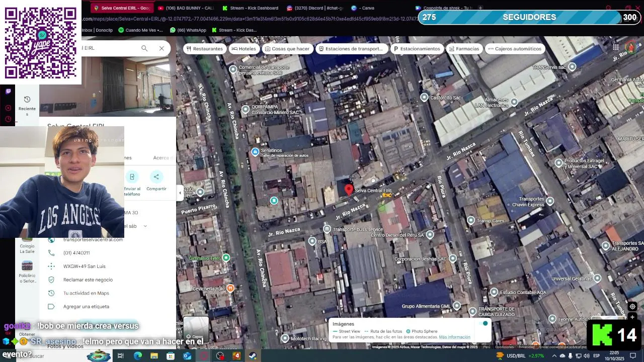Select the Maps tab Selva Central EIRL
This screenshot has width=644, height=362.
(x=121, y=8)
